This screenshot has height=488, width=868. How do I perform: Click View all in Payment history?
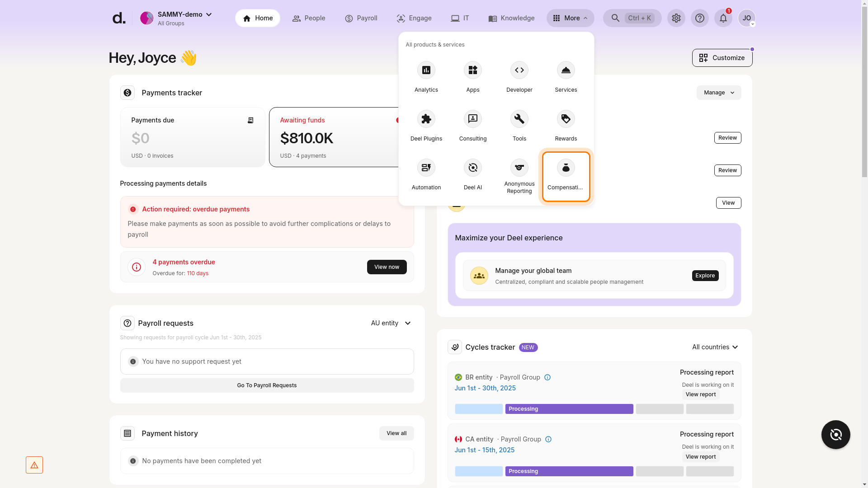tap(396, 433)
